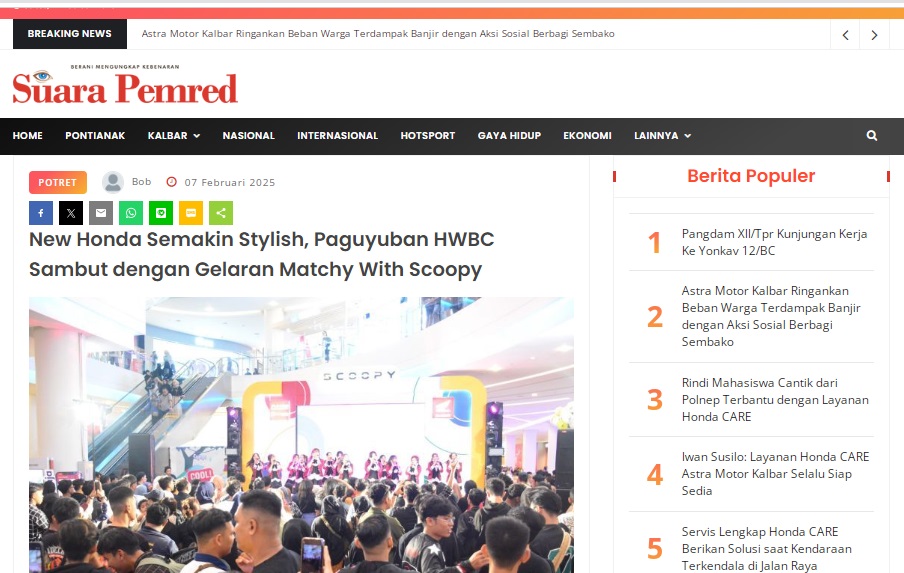The width and height of the screenshot is (904, 573).
Task: Expand the Lainnya dropdown menu
Action: coord(662,135)
